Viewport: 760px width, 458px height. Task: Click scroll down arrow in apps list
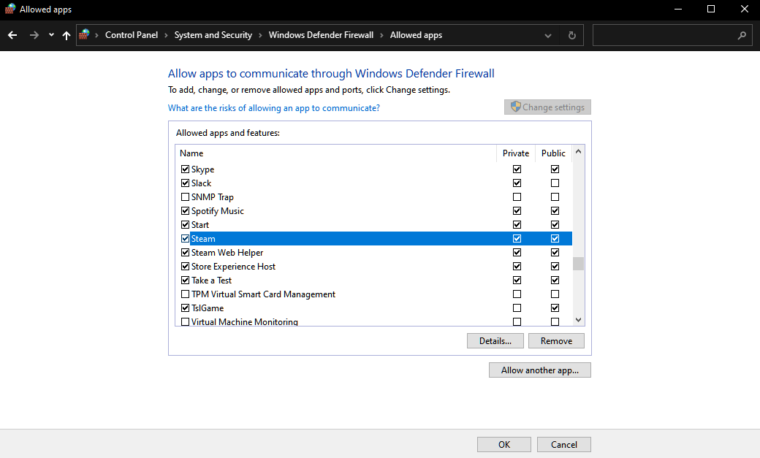[x=578, y=319]
